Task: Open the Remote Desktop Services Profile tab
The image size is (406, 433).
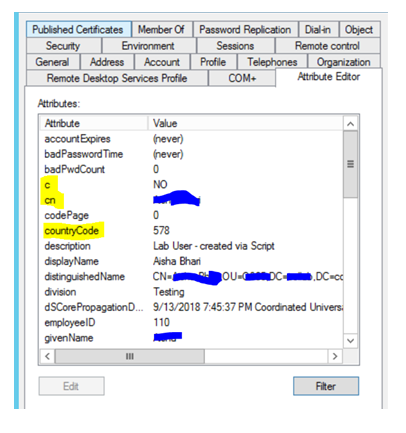Action: tap(117, 78)
